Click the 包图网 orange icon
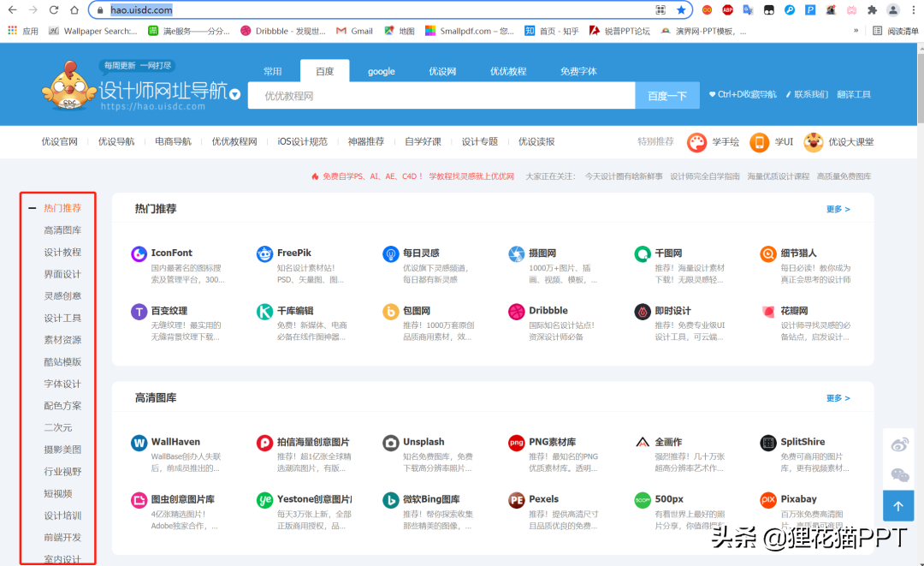Image resolution: width=924 pixels, height=566 pixels. (391, 312)
